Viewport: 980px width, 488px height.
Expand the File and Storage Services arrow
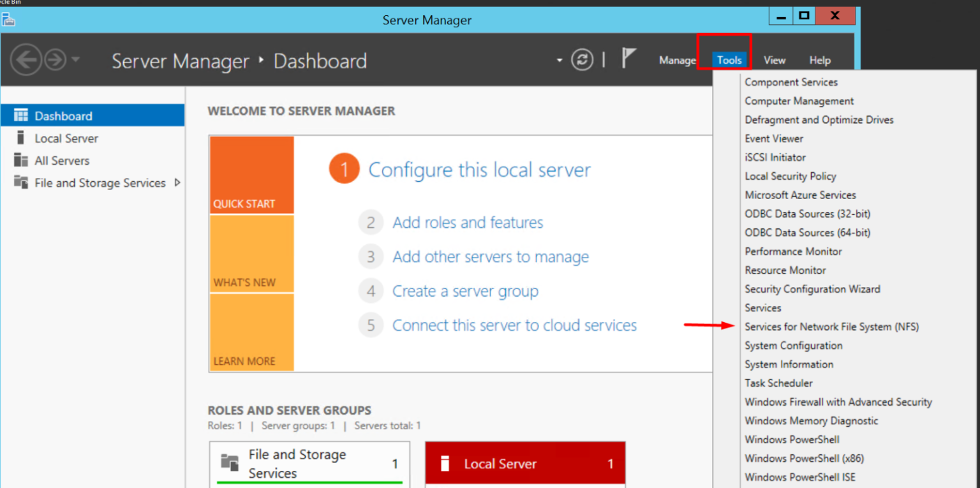[177, 182]
